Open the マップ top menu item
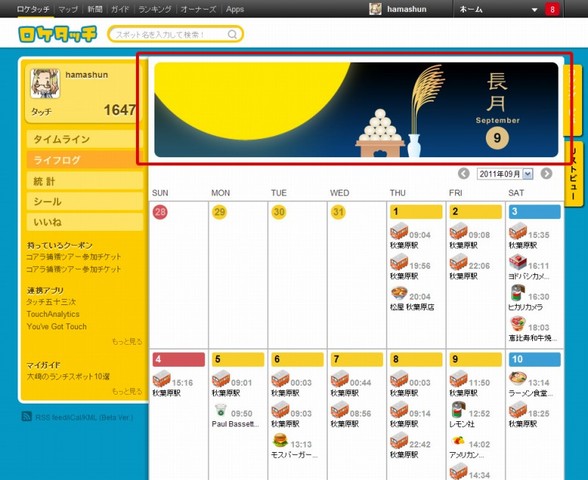The image size is (588, 480). pyautogui.click(x=68, y=9)
